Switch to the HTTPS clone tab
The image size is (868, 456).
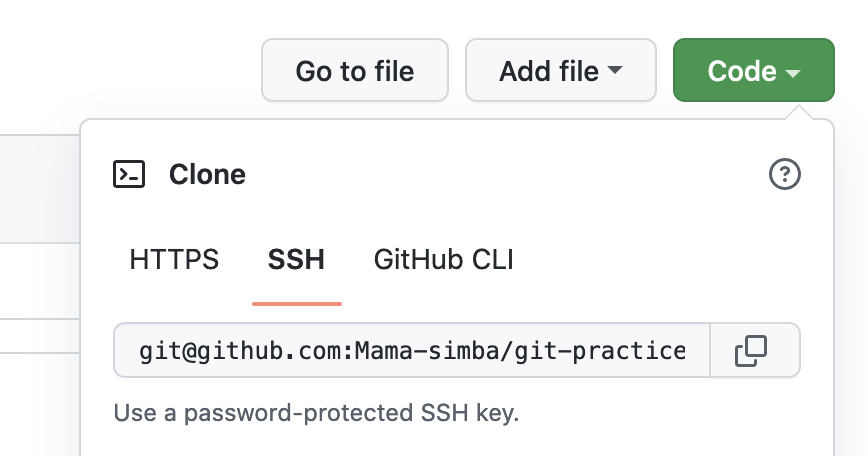pos(174,261)
